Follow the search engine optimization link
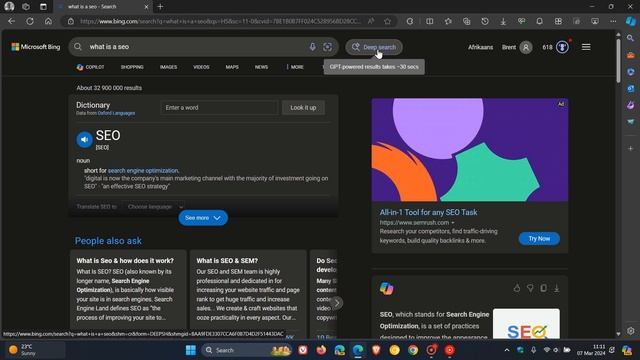Image resolution: width=640 pixels, height=360 pixels. (x=143, y=171)
